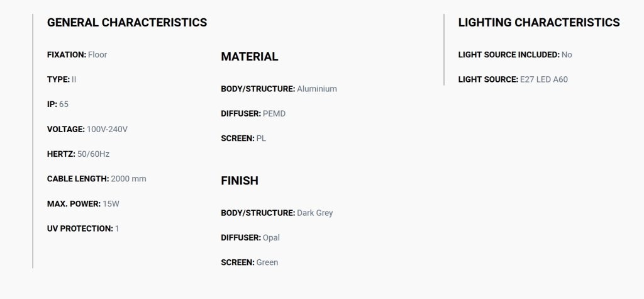This screenshot has width=644, height=299.
Task: Select the Dark Grey finish entry
Action: (277, 213)
